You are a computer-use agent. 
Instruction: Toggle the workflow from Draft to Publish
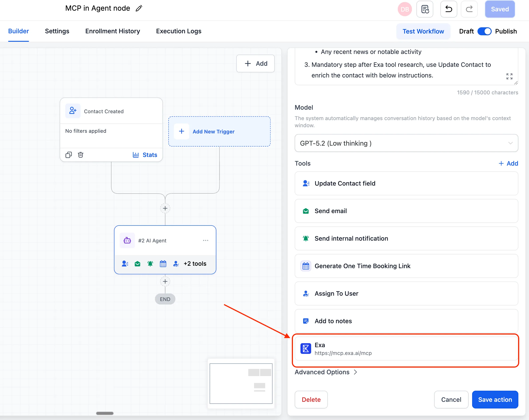(x=484, y=31)
